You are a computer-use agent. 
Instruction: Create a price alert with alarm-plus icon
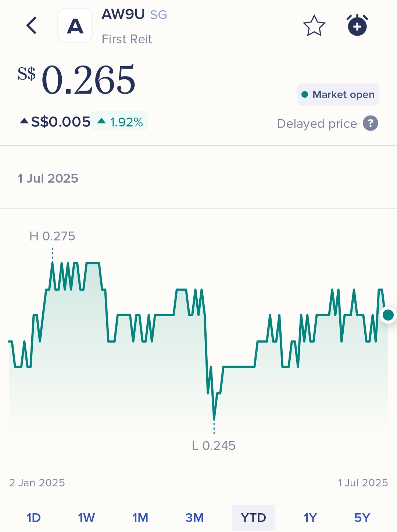coord(357,25)
